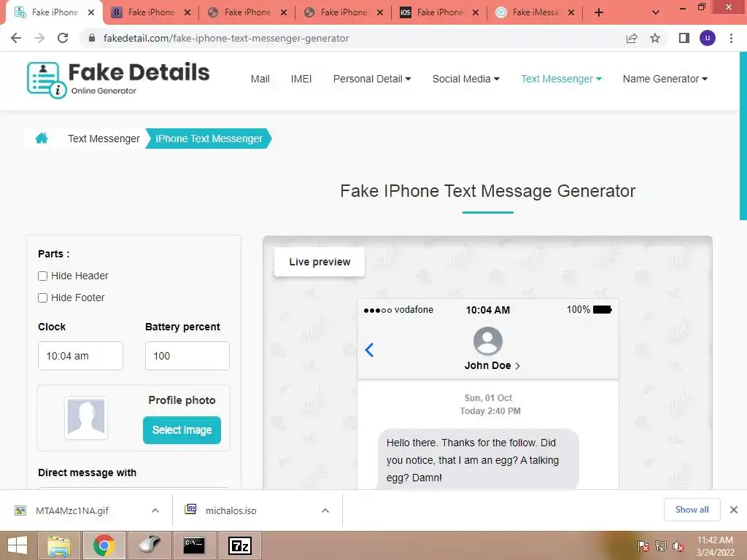The width and height of the screenshot is (747, 560).
Task: Expand the Name Generator menu
Action: [665, 79]
